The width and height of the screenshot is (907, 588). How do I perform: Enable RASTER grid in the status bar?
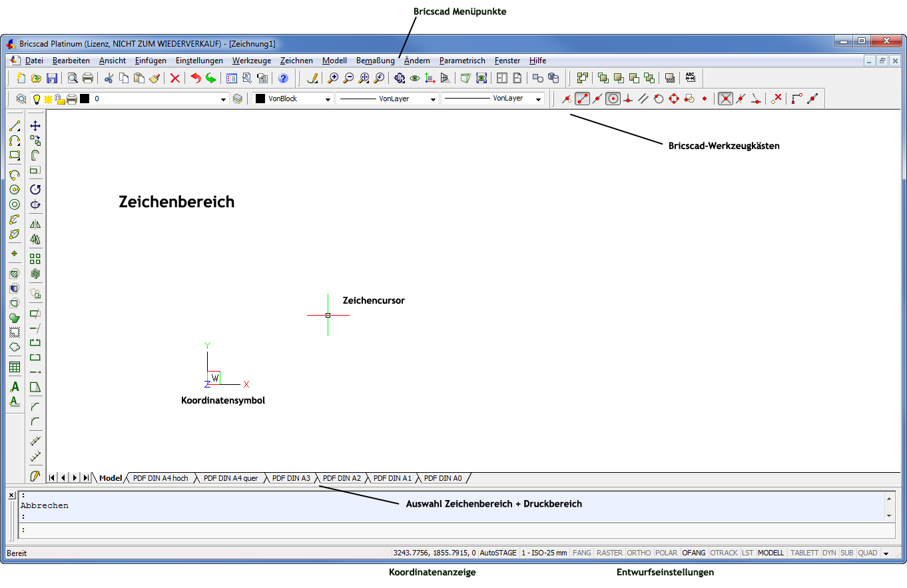(609, 553)
